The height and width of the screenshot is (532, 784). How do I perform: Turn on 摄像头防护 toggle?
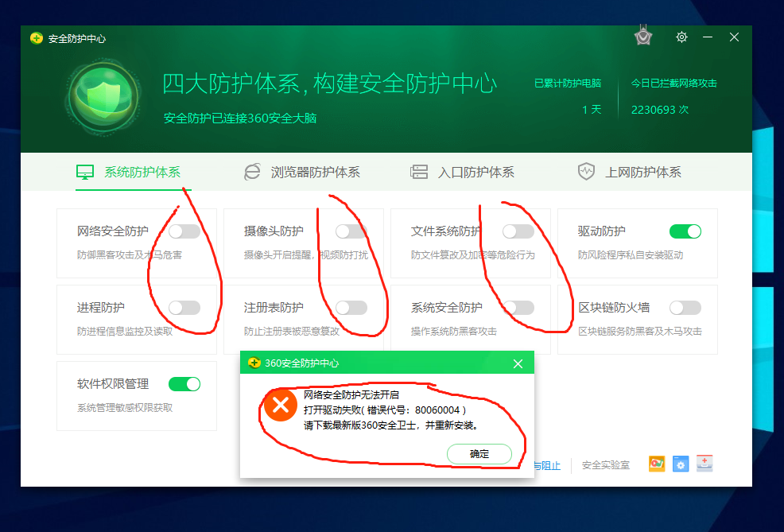pos(351,231)
